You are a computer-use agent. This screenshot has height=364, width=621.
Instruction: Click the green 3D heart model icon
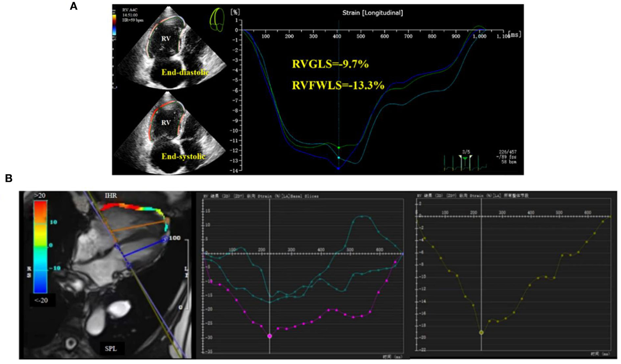[217, 21]
